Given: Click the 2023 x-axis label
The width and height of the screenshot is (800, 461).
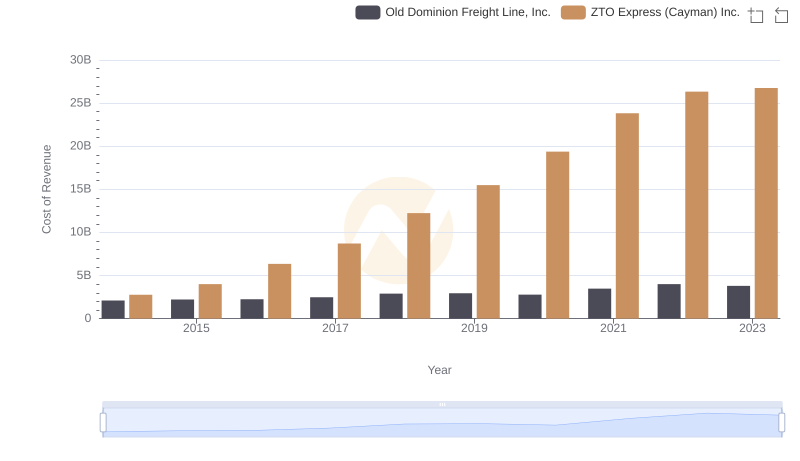Looking at the screenshot, I should pos(752,328).
